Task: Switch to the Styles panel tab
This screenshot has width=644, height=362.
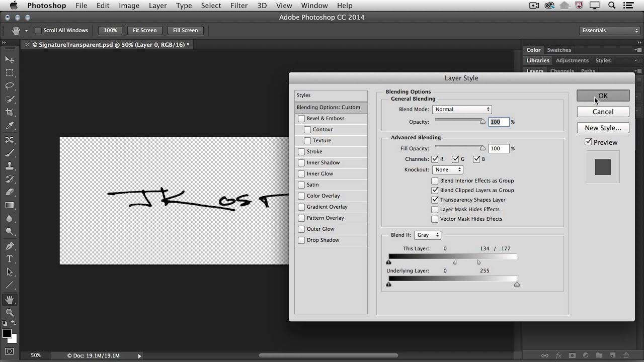Action: (x=603, y=60)
